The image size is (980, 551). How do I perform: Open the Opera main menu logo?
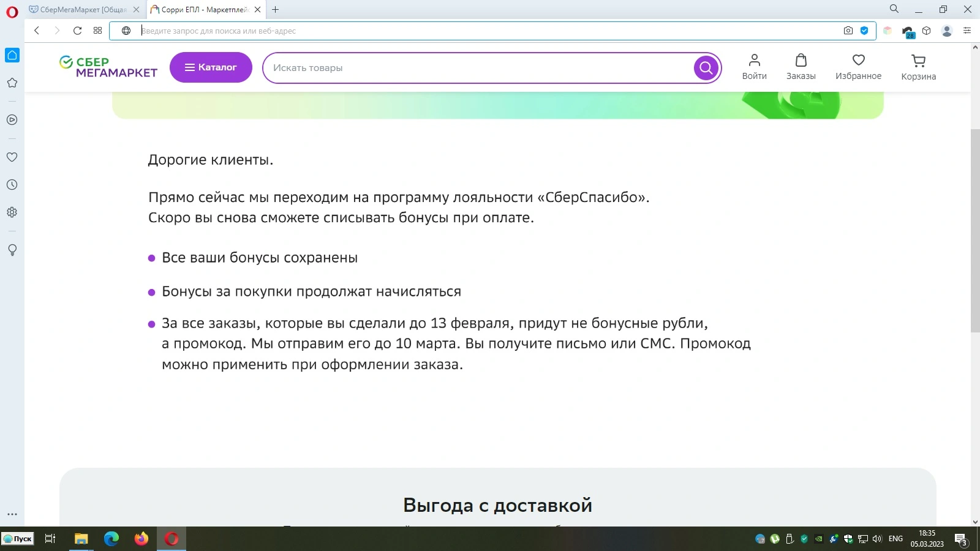pos(12,12)
